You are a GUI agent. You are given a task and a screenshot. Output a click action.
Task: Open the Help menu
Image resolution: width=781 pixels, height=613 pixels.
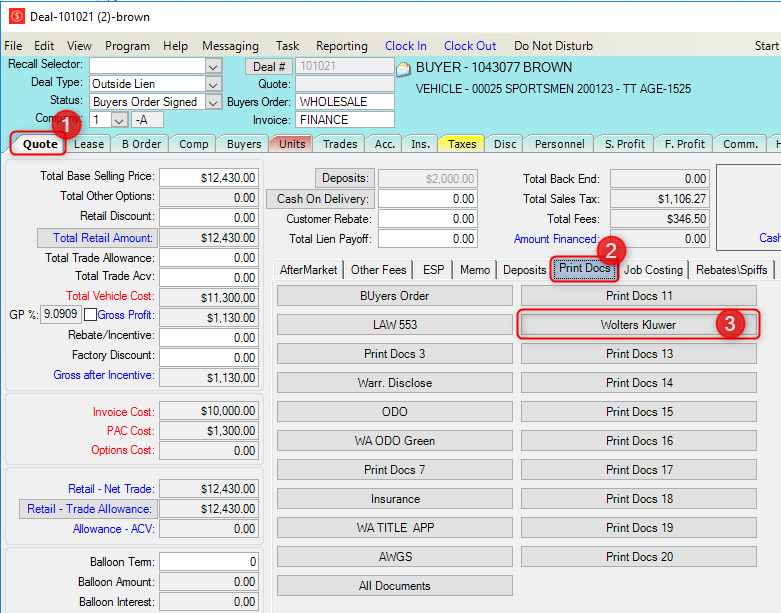[175, 46]
